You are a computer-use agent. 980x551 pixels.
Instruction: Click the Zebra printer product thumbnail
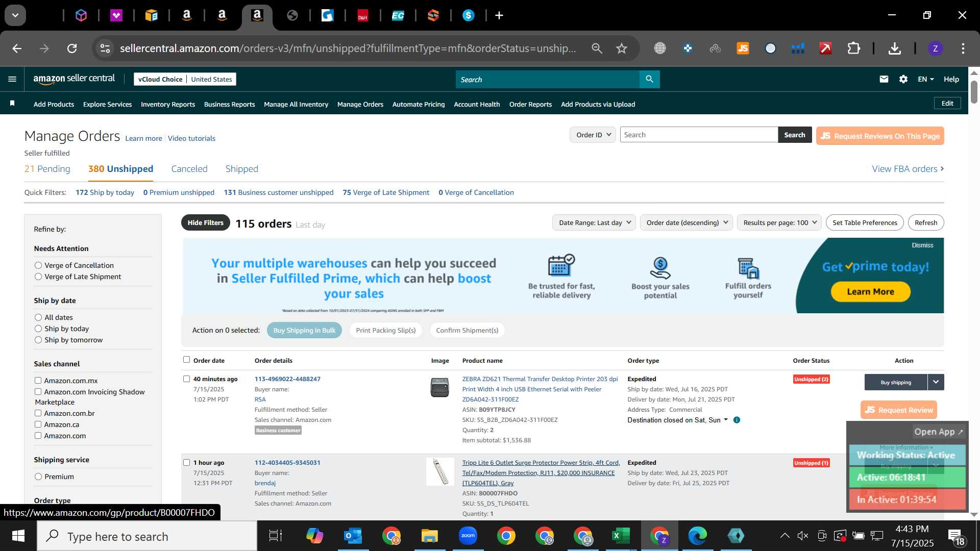439,387
